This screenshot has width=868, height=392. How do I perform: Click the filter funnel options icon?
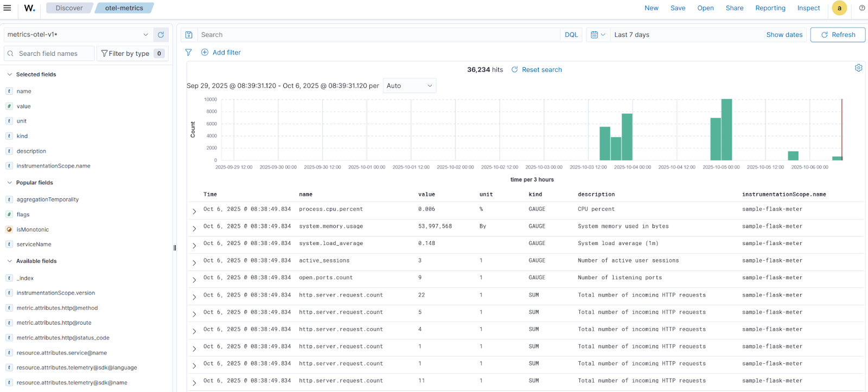click(x=188, y=53)
